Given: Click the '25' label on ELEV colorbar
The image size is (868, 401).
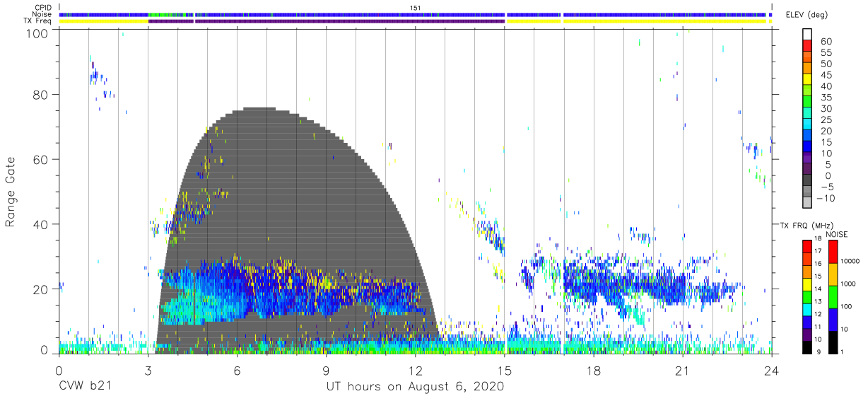Looking at the screenshot, I should [x=826, y=120].
